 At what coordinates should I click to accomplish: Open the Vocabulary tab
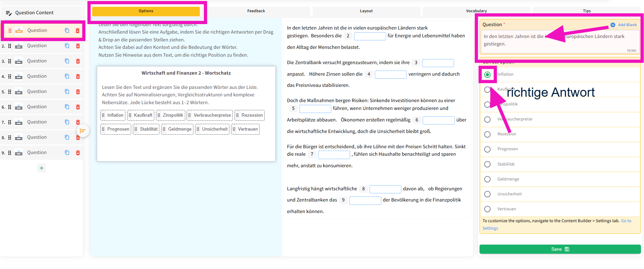click(476, 11)
